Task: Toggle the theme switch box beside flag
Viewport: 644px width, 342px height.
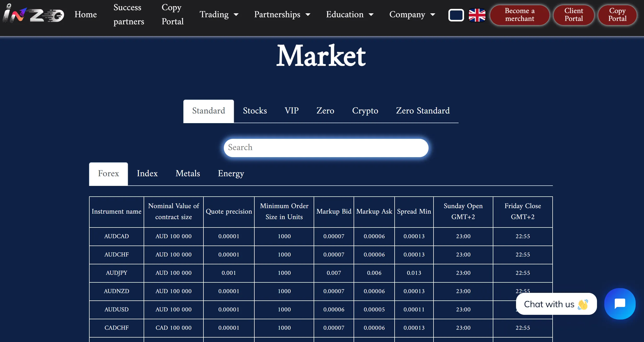Action: pyautogui.click(x=456, y=15)
